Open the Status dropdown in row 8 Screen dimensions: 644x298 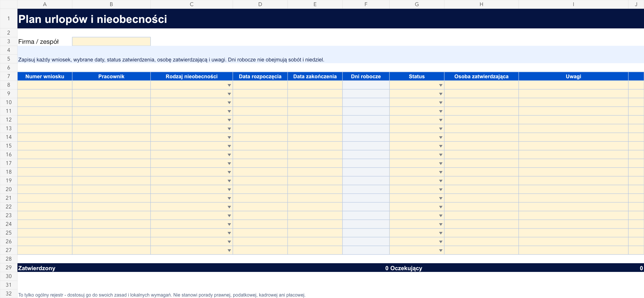[x=441, y=85]
